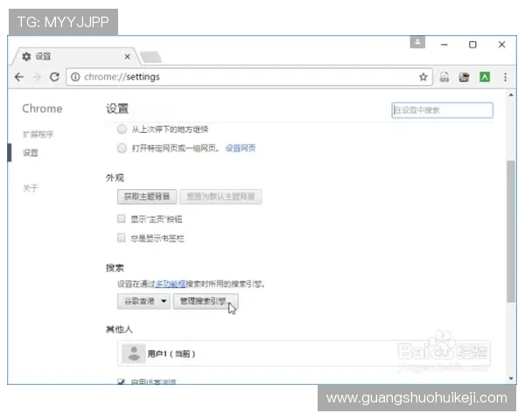Click the forward navigation arrow
Image resolution: width=525 pixels, height=420 pixels.
click(37, 77)
